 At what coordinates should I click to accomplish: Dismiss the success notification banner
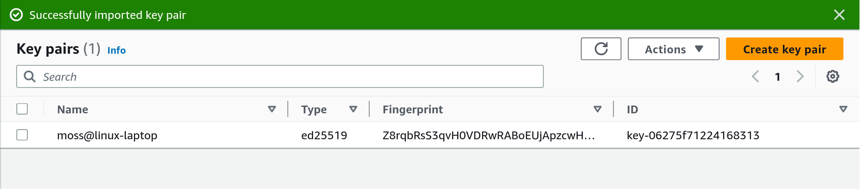point(839,15)
